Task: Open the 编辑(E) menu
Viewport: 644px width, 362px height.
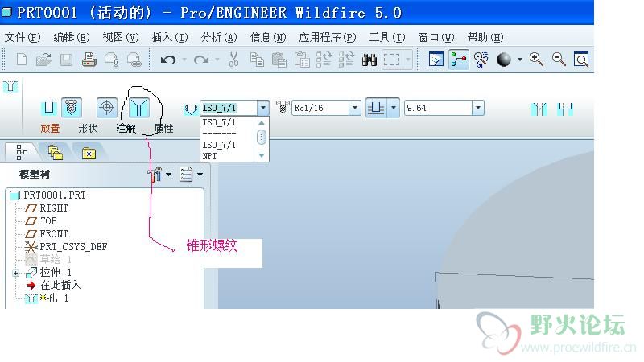Action: coord(72,37)
